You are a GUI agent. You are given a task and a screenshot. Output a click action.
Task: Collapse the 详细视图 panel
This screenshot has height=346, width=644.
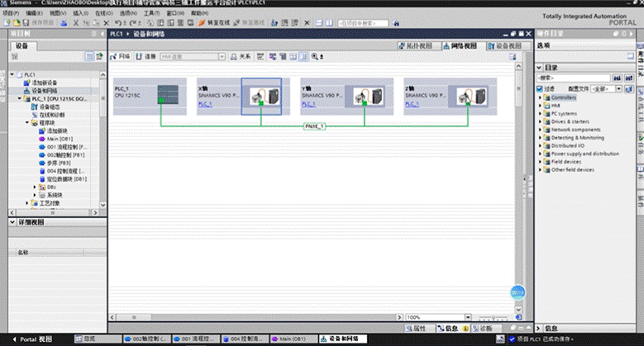(x=12, y=222)
